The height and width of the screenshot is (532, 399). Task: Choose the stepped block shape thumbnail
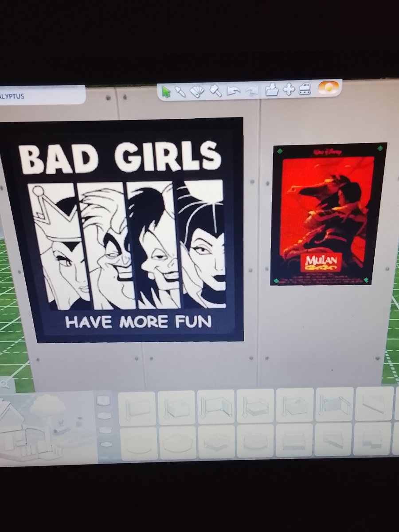point(372,439)
